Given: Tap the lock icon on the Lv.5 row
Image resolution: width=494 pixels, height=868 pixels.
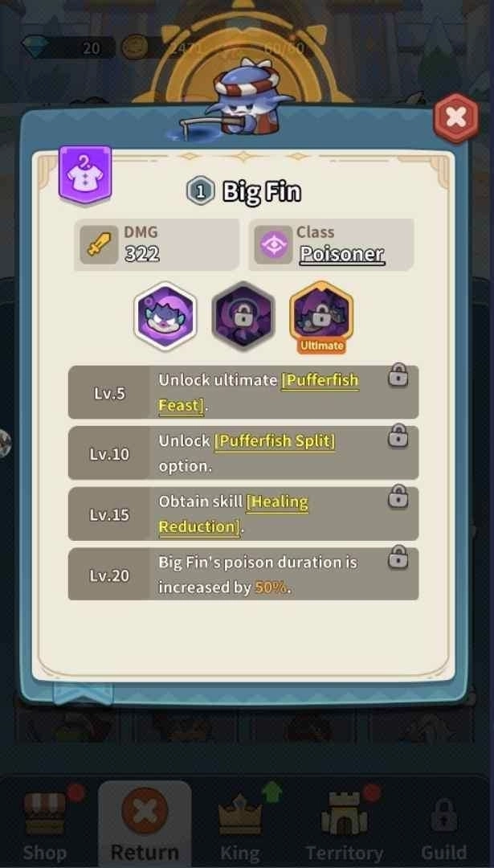Looking at the screenshot, I should pyautogui.click(x=398, y=375).
